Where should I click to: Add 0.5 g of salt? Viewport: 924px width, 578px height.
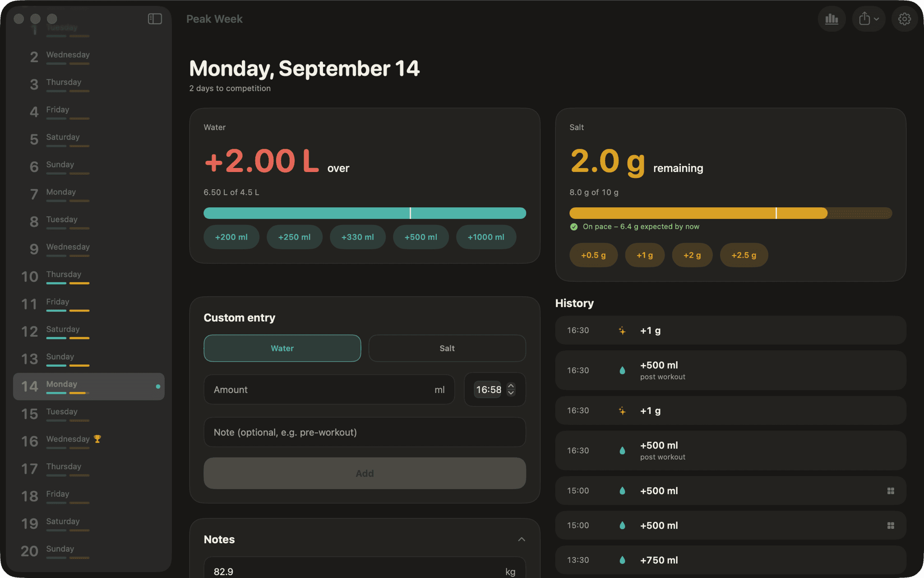click(593, 255)
